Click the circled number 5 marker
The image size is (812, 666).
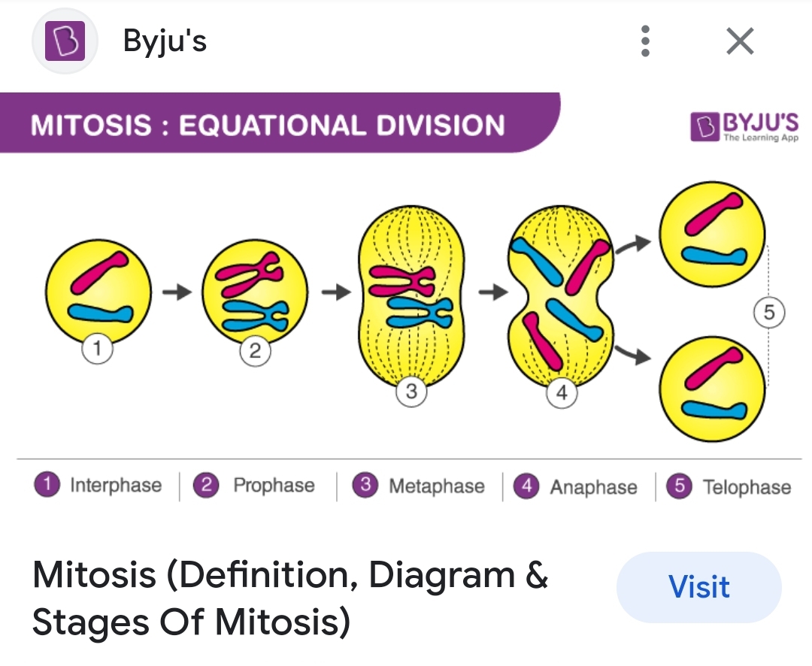tap(768, 312)
